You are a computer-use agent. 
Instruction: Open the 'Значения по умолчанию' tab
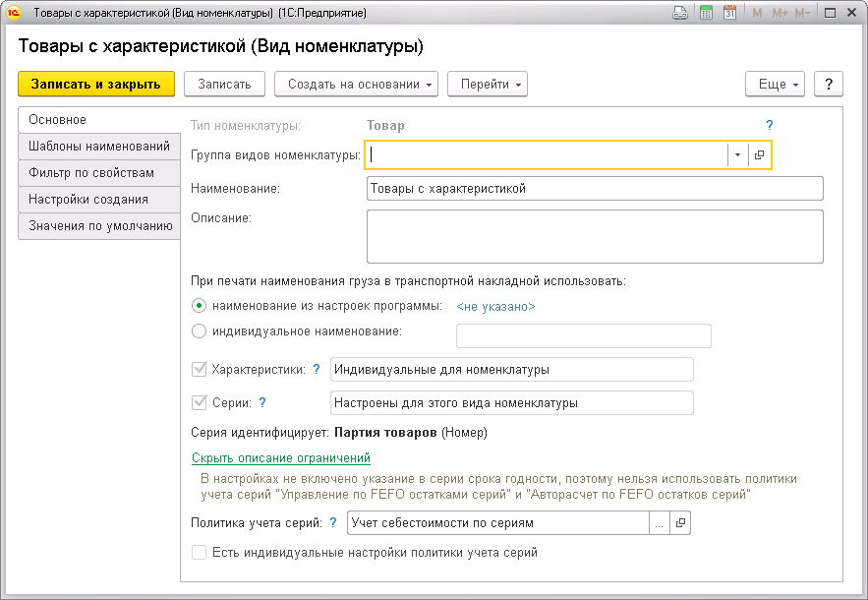pyautogui.click(x=99, y=226)
